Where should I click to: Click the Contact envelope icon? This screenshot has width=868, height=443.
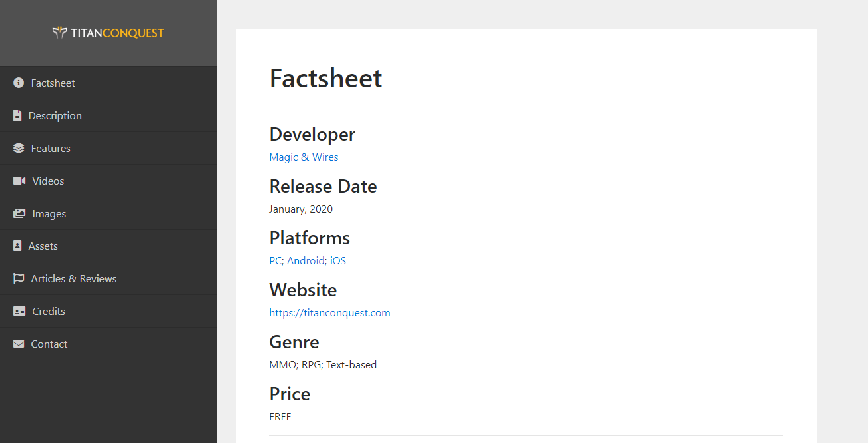click(x=19, y=344)
